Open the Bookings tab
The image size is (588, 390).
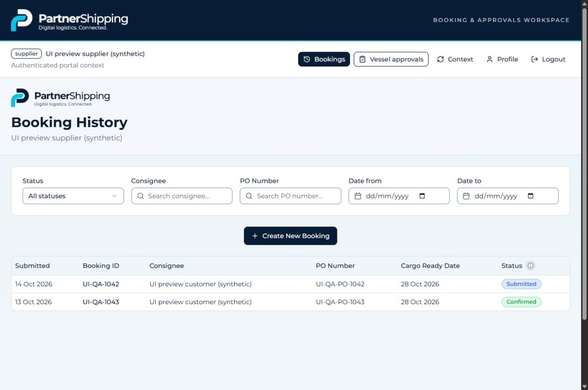tap(324, 59)
